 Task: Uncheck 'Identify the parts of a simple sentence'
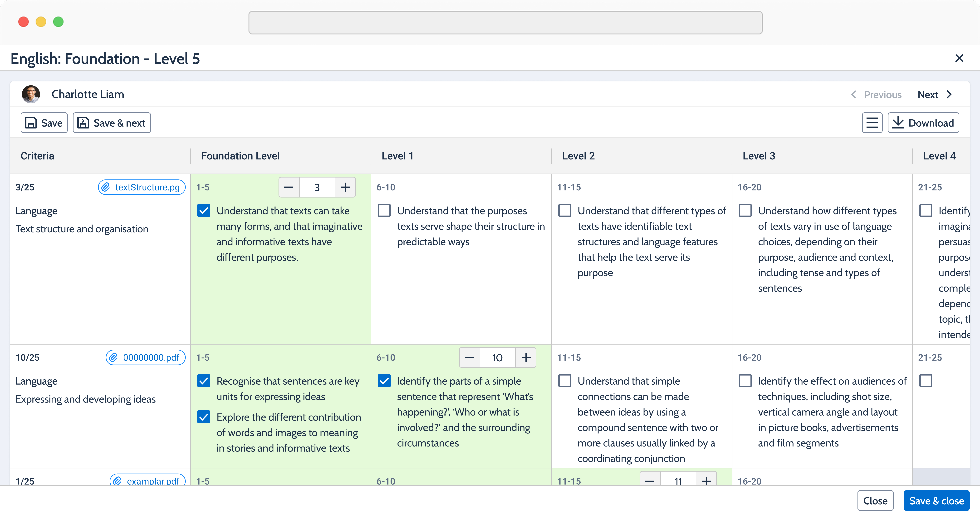(x=384, y=381)
